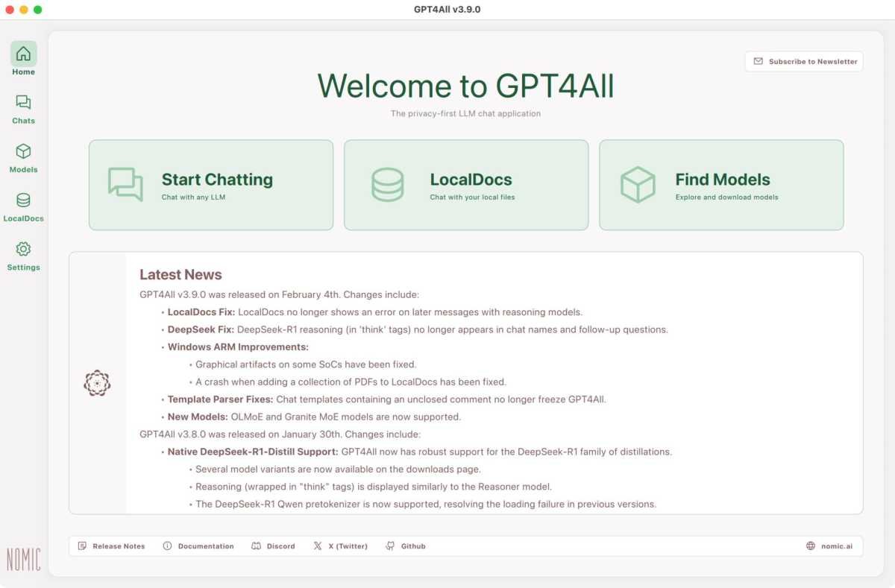Click the Github logo icon
The height and width of the screenshot is (588, 895).
coord(390,546)
